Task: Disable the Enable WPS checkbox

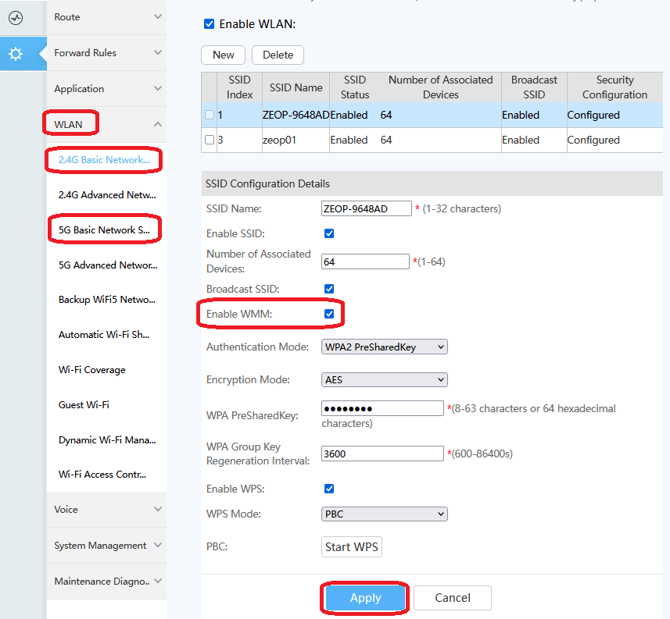Action: click(x=329, y=489)
